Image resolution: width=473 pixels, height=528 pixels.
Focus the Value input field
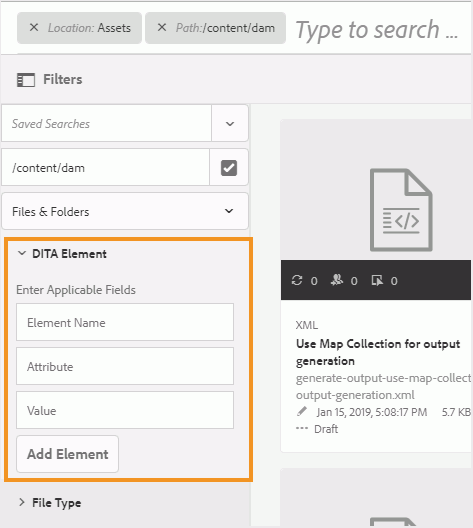tap(125, 410)
